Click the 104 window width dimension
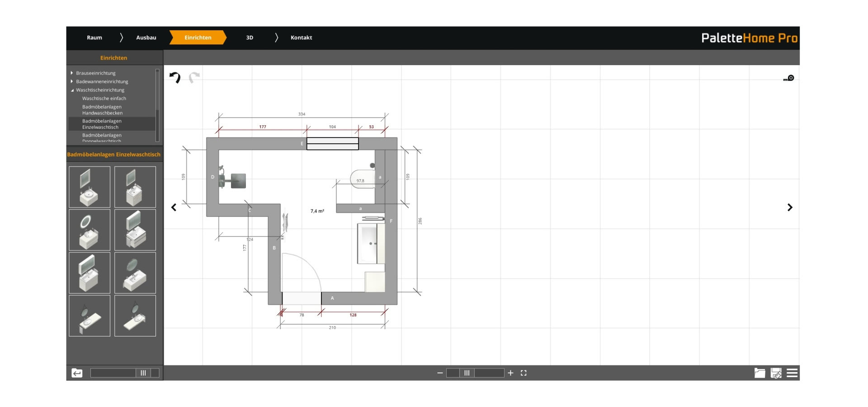 pos(332,127)
